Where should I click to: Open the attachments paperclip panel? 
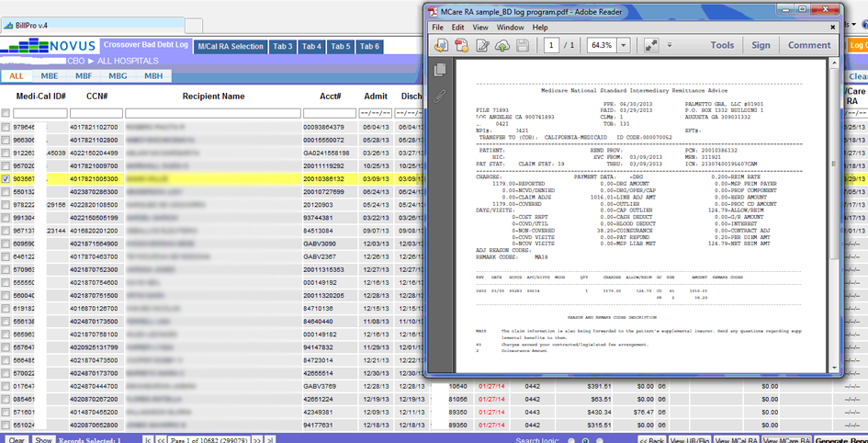(441, 96)
